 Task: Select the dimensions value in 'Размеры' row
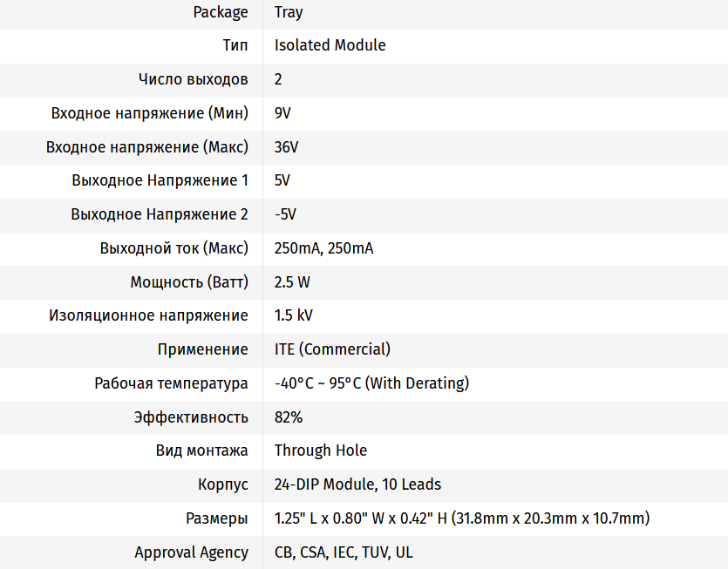(462, 518)
